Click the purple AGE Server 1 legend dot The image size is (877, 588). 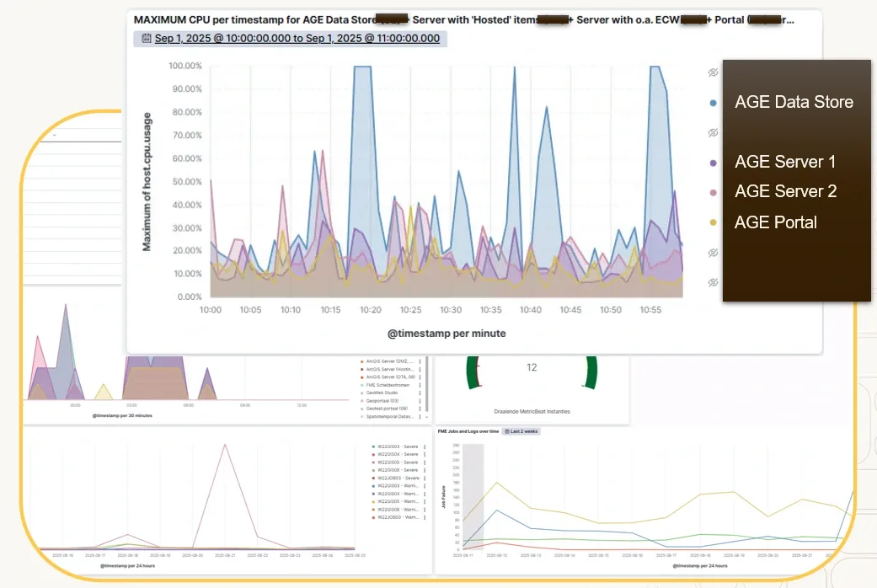(x=714, y=163)
